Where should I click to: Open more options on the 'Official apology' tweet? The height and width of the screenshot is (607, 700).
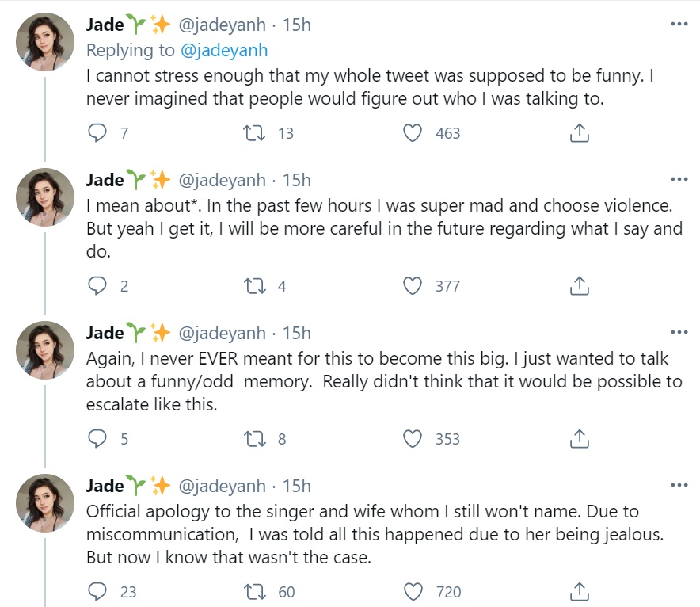(x=679, y=485)
